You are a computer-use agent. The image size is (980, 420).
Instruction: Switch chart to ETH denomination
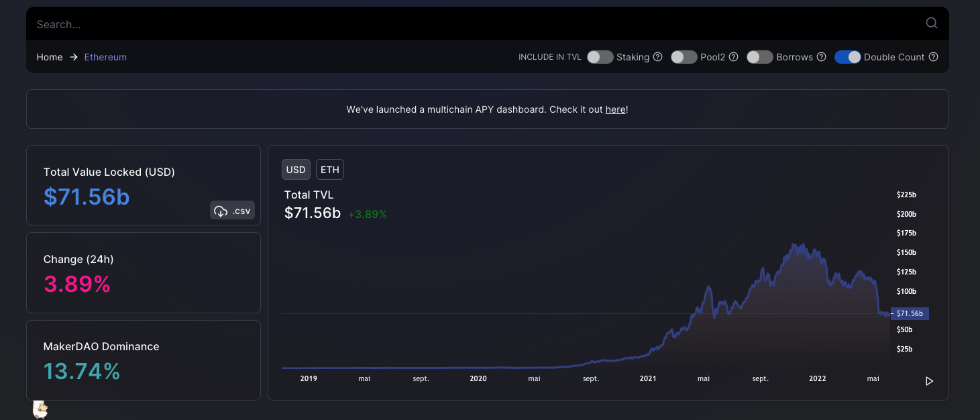coord(329,170)
